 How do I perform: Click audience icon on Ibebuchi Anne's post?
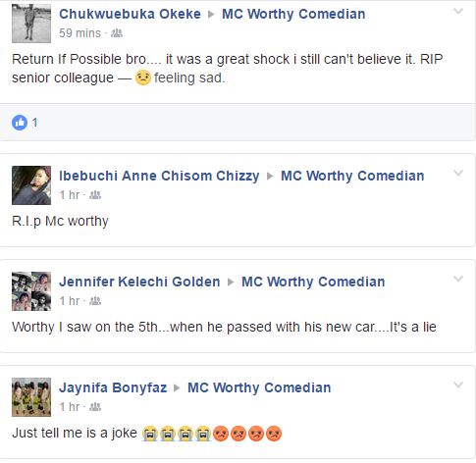[95, 195]
